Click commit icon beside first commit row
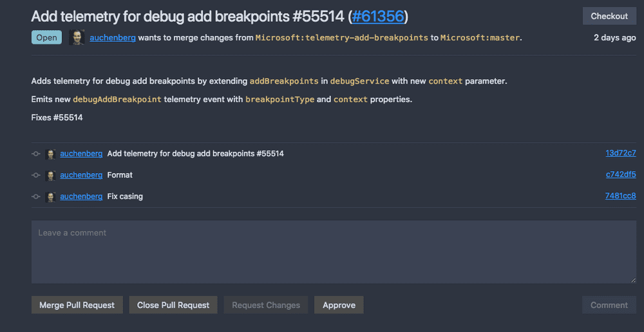 click(x=36, y=154)
